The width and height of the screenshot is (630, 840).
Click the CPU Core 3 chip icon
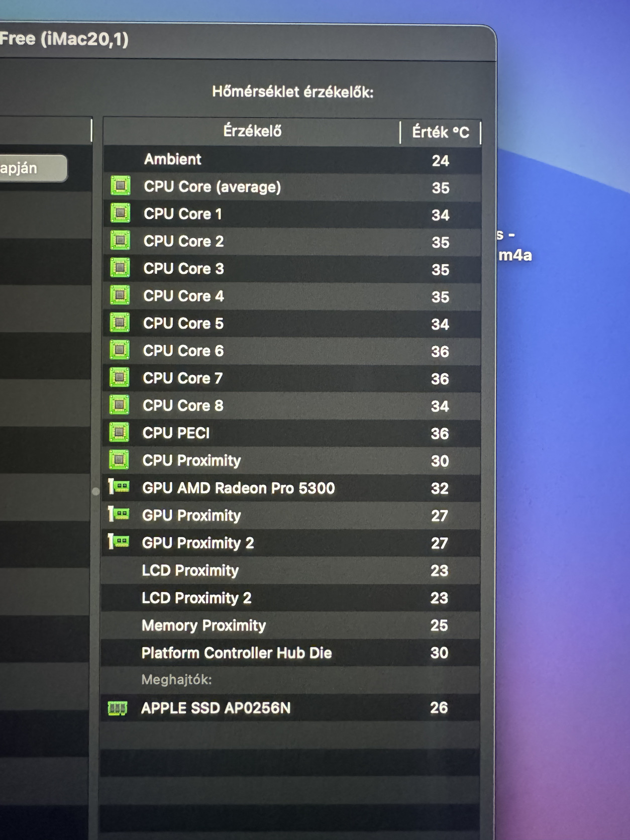[120, 268]
